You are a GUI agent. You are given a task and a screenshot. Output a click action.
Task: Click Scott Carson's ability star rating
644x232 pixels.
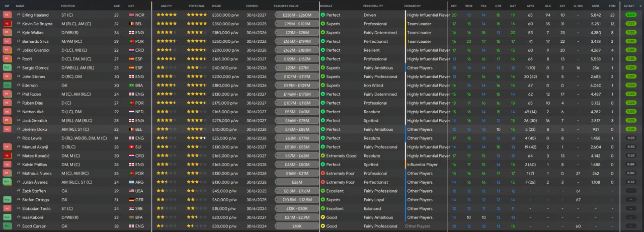pyautogui.click(x=167, y=226)
